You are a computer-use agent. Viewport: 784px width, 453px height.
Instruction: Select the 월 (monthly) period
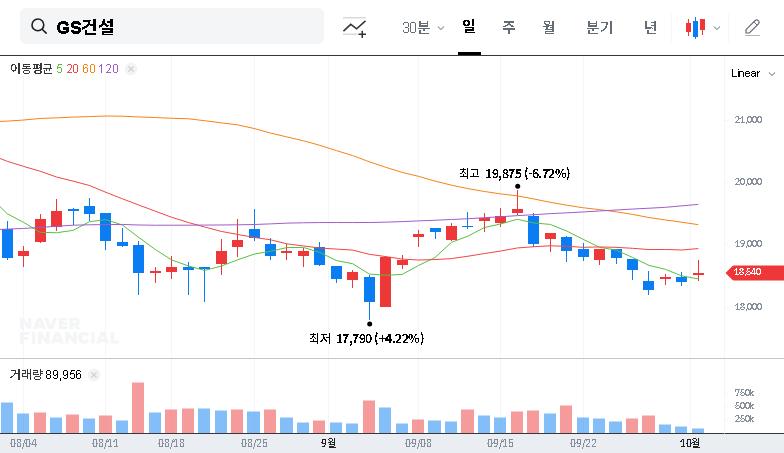[548, 28]
